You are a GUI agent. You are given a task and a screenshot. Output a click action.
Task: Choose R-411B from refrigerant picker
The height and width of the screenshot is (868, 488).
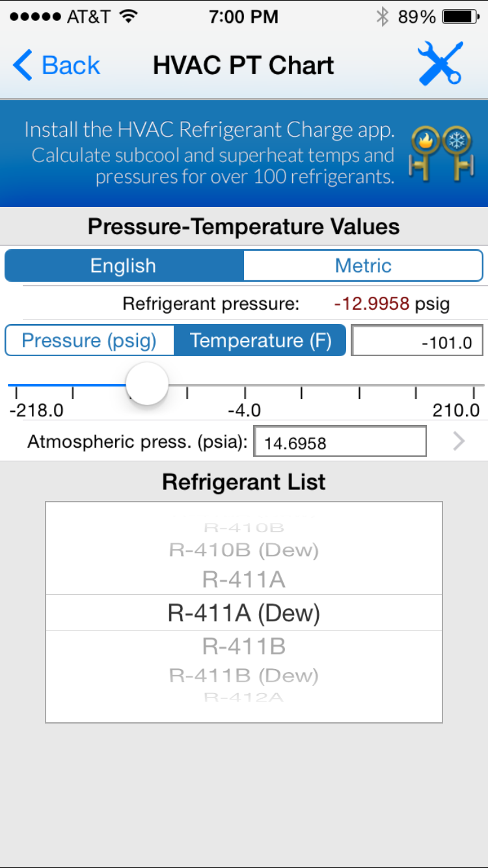244,647
